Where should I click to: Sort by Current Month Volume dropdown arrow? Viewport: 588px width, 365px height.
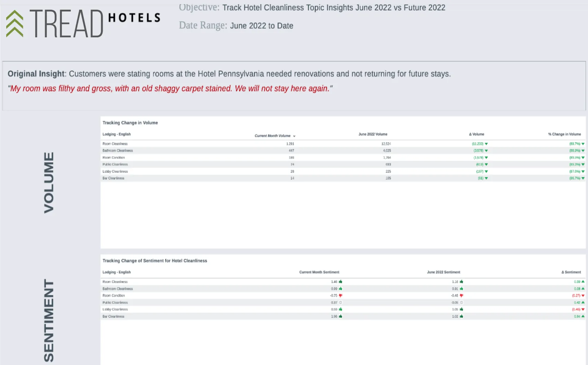294,136
